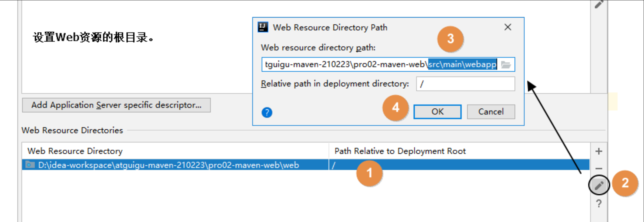Click the folder icon in the selected table row
The width and height of the screenshot is (644, 222).
point(30,165)
